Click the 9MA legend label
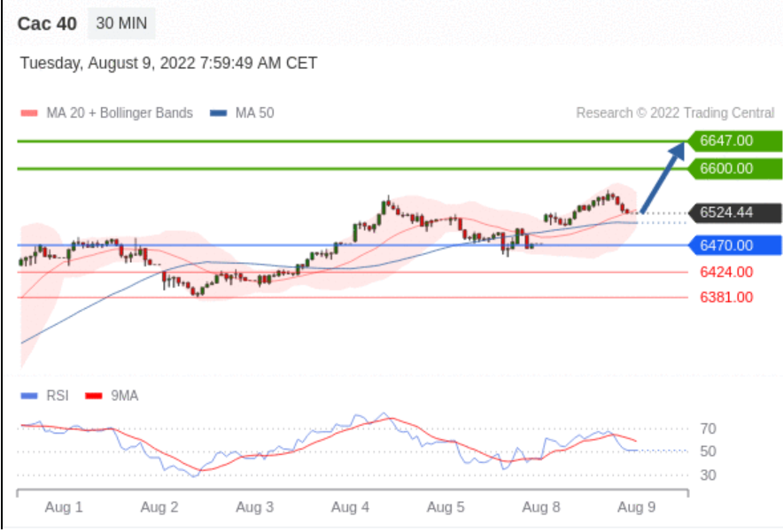The height and width of the screenshot is (532, 783). click(x=124, y=396)
